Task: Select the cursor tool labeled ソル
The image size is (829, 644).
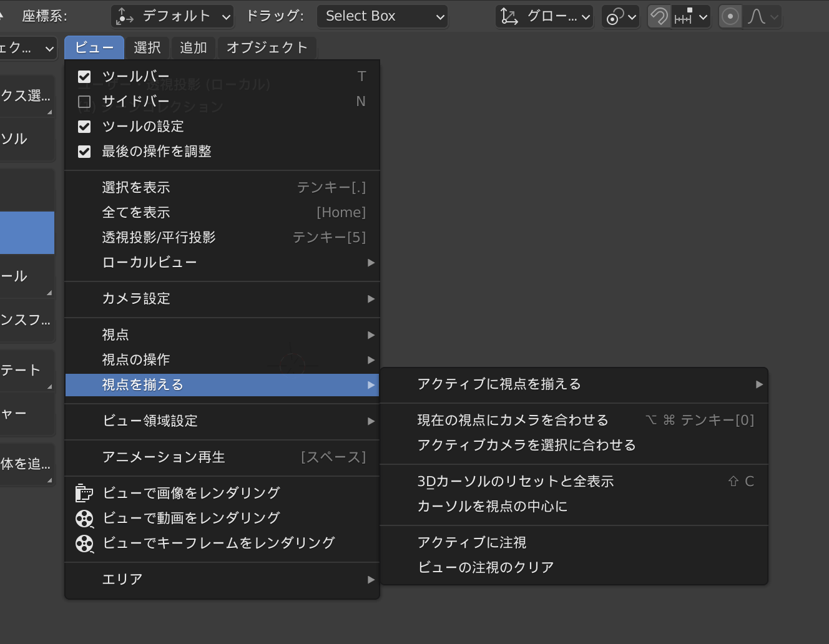Action: click(27, 139)
